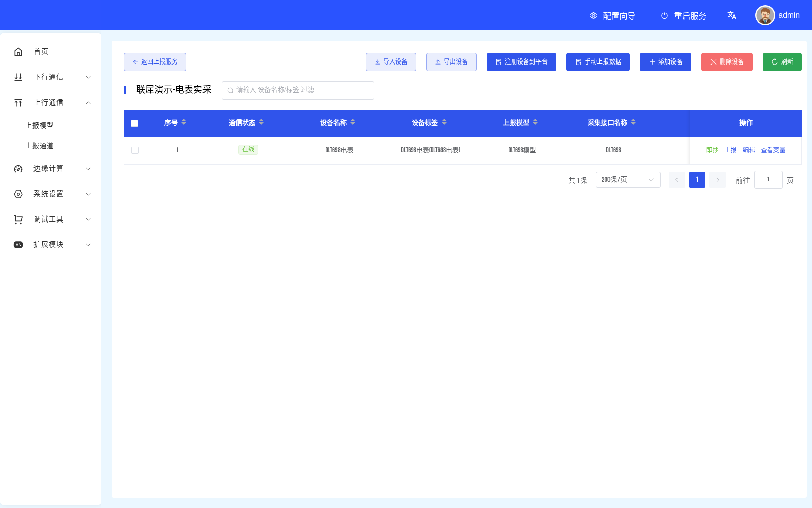
Task: Go to 首页 in the sidebar
Action: coord(41,52)
